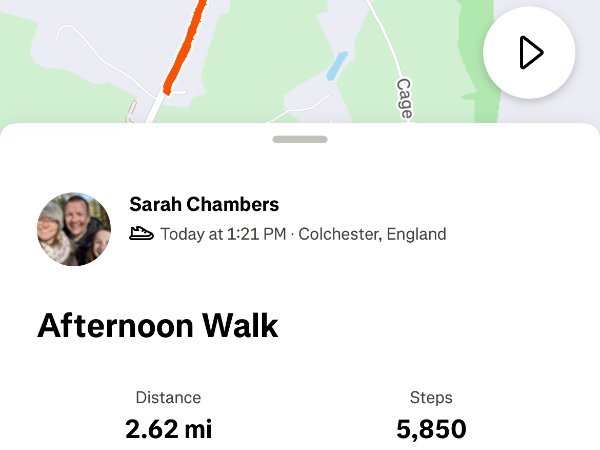
Task: Select the 5,850 steps value
Action: tap(431, 429)
